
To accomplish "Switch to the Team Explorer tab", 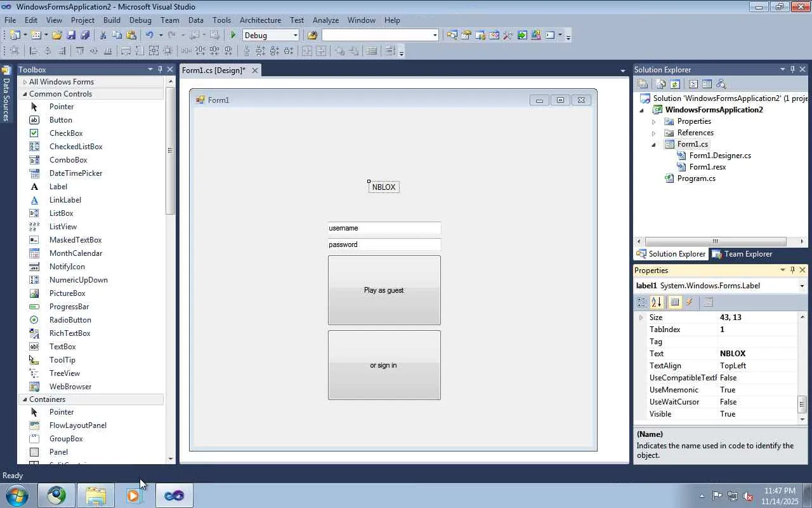I will (742, 254).
